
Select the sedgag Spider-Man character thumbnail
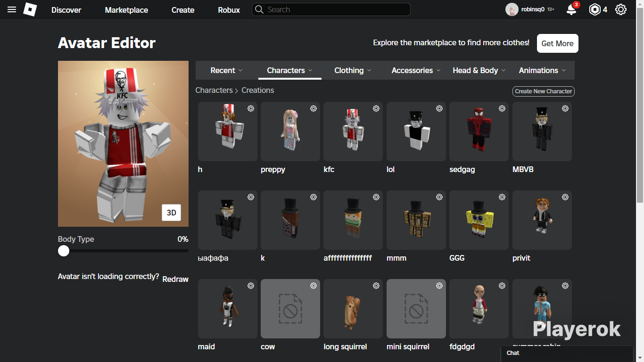(x=479, y=132)
